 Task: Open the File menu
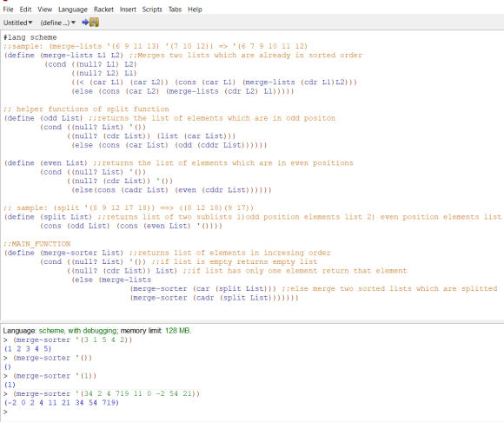tap(8, 10)
